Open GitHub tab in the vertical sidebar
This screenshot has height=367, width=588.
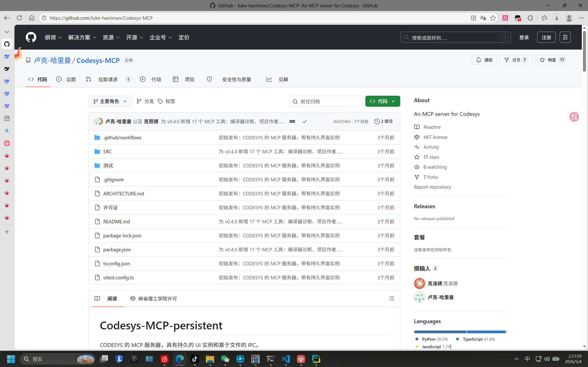click(x=7, y=44)
